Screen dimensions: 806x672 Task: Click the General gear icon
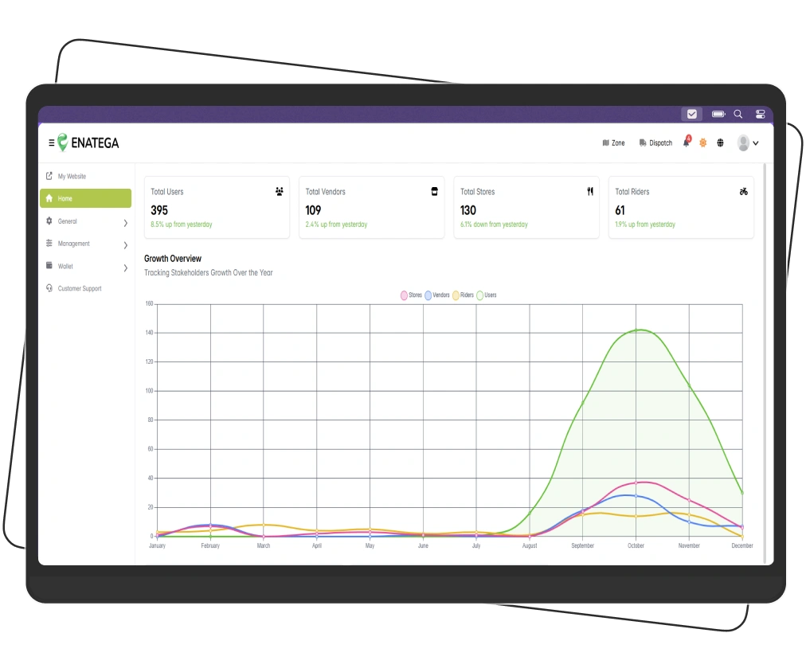pos(49,221)
